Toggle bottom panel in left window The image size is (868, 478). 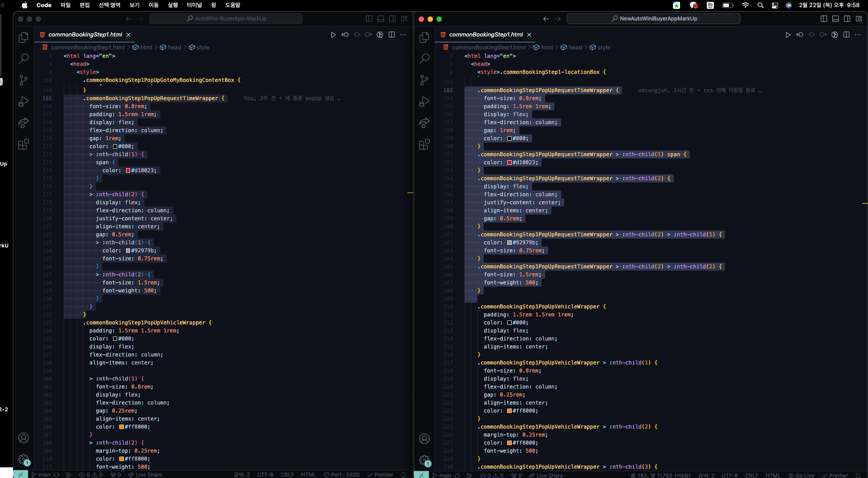(381, 19)
